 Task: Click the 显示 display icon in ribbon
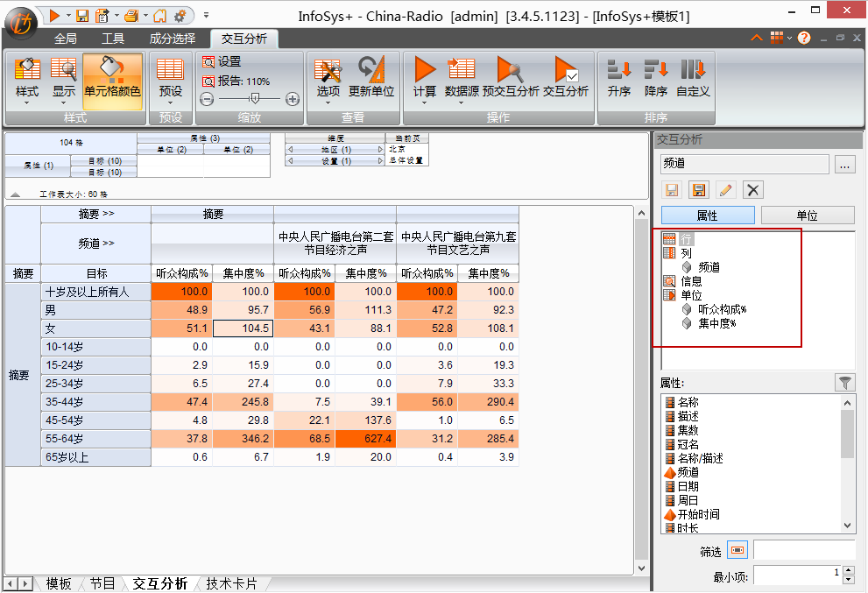64,70
